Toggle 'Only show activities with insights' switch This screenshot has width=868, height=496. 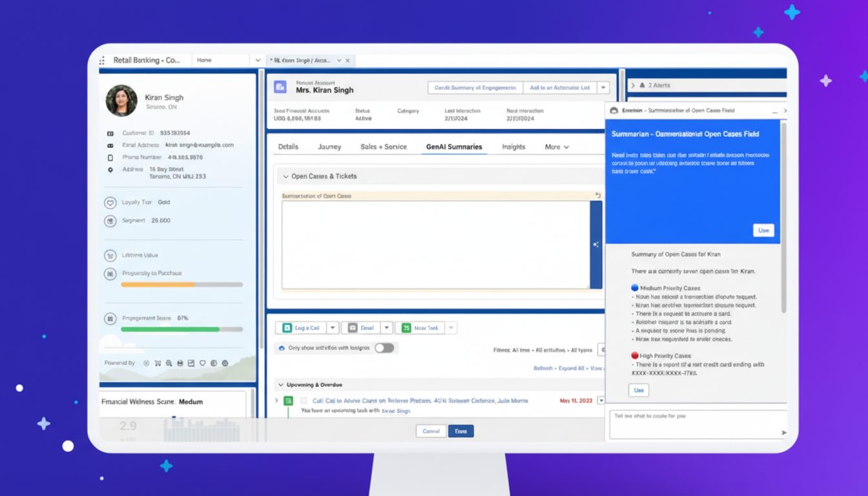pos(385,347)
